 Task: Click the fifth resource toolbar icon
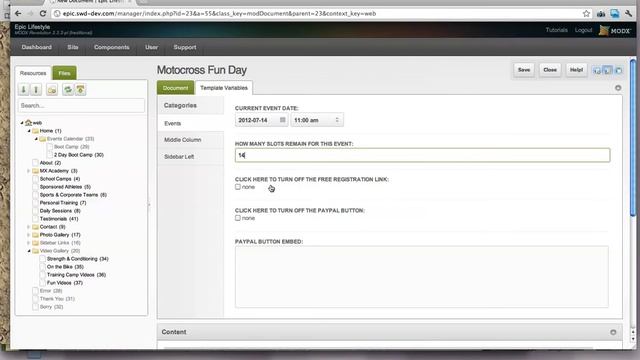coord(80,89)
